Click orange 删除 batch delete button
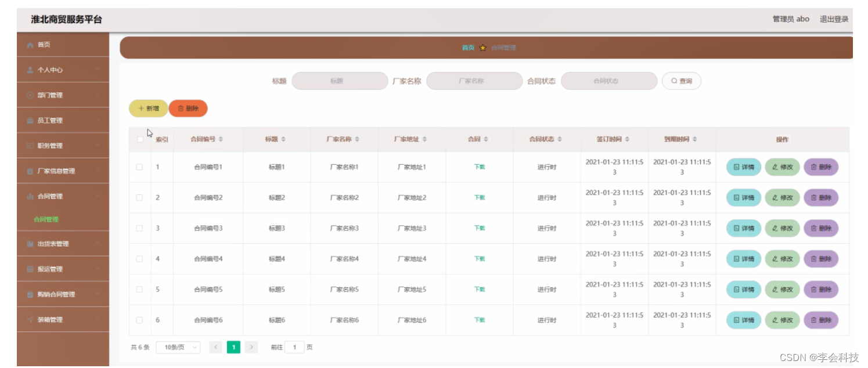The width and height of the screenshot is (868, 368). pos(188,109)
